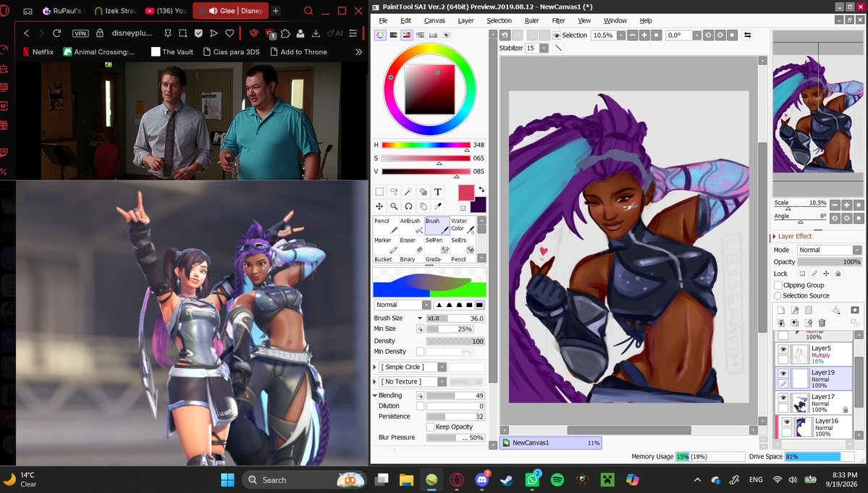Create a new normal layer
This screenshot has height=493, width=868.
781,311
